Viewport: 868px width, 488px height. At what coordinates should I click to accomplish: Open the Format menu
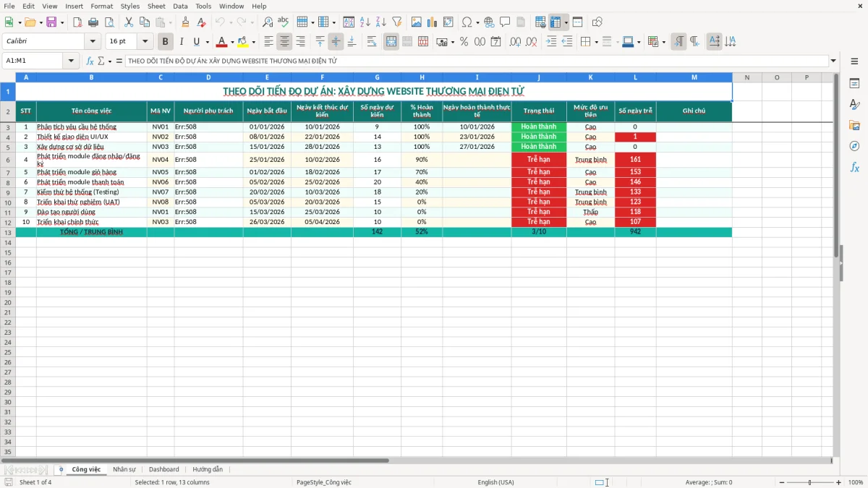(x=101, y=6)
